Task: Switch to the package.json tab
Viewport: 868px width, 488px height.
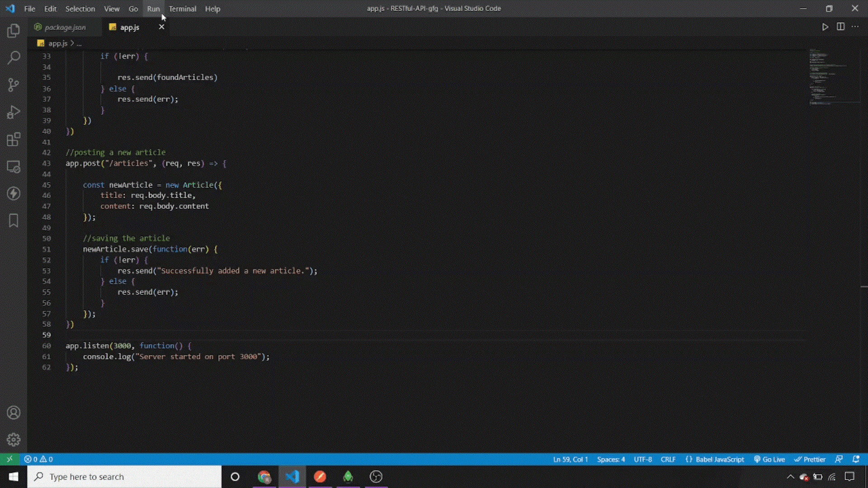Action: coord(64,28)
